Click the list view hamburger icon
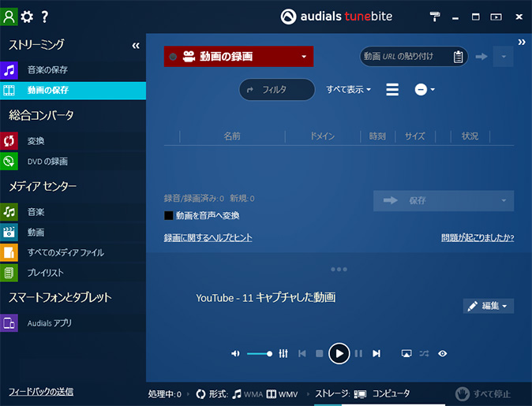The image size is (532, 406). [x=392, y=89]
